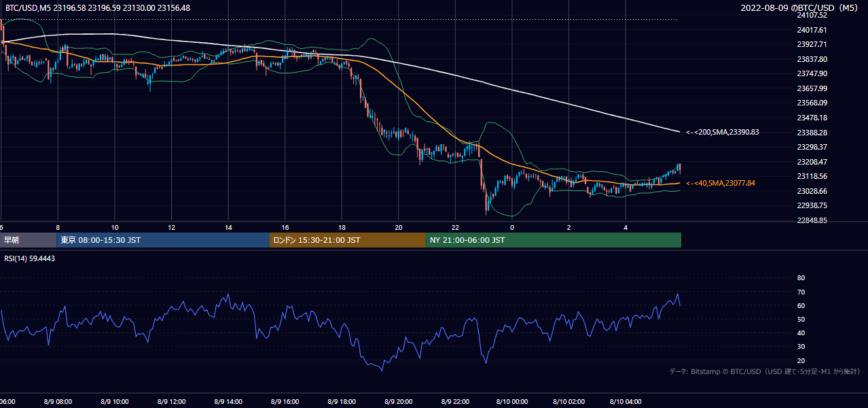868x408 pixels.
Task: Click the 8/9 12:00 time label
Action: coord(172,401)
